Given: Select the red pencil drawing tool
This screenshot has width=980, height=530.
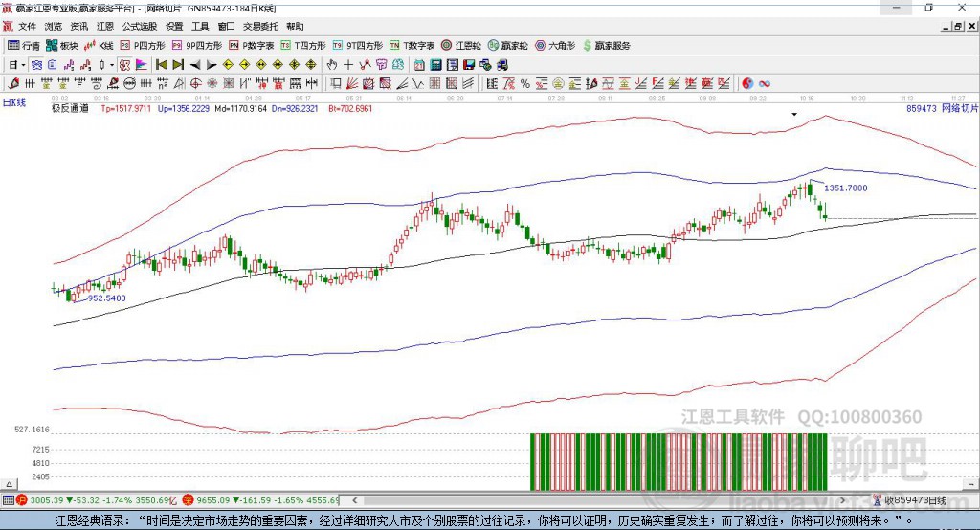Looking at the screenshot, I should click(x=13, y=84).
